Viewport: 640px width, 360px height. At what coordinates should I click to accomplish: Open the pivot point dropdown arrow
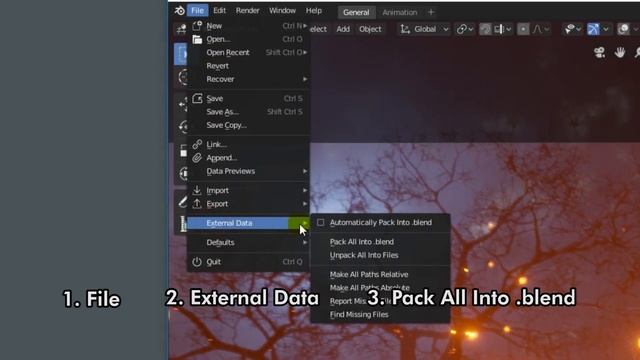[471, 29]
